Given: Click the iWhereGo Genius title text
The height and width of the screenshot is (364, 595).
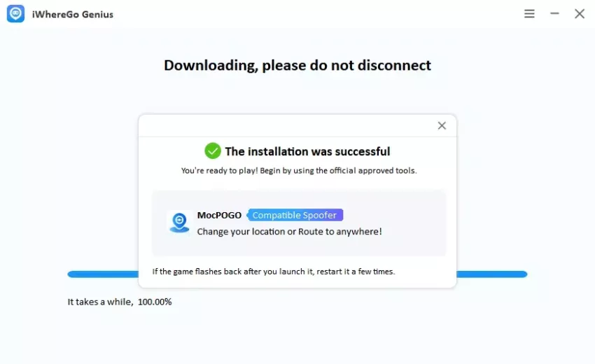Looking at the screenshot, I should (x=73, y=15).
